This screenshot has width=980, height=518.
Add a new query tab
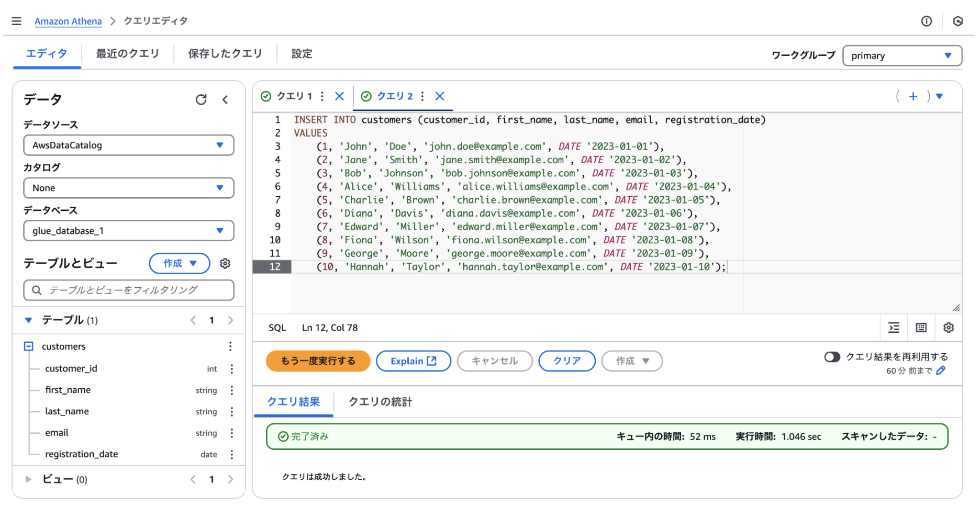point(913,96)
